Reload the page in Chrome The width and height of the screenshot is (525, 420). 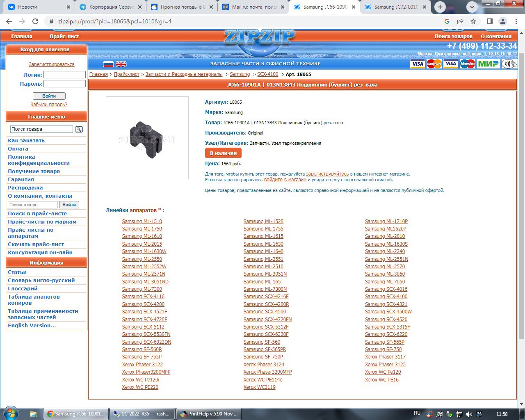[35, 21]
